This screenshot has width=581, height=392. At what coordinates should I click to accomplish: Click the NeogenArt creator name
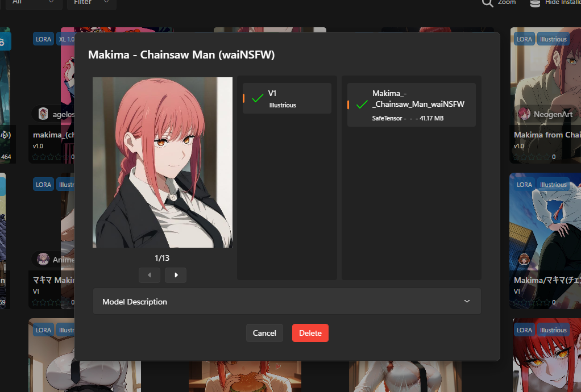[553, 114]
